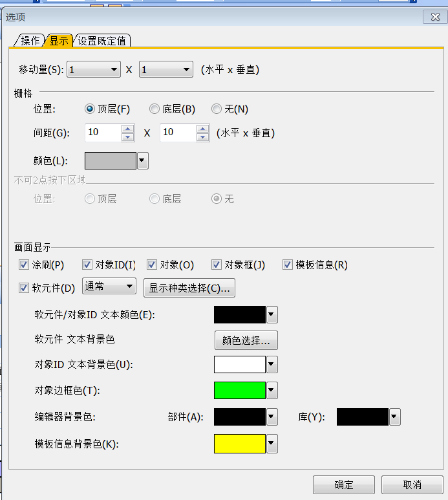Disable the 模板信息(R) checkbox
The height and width of the screenshot is (500, 448).
pyautogui.click(x=288, y=265)
